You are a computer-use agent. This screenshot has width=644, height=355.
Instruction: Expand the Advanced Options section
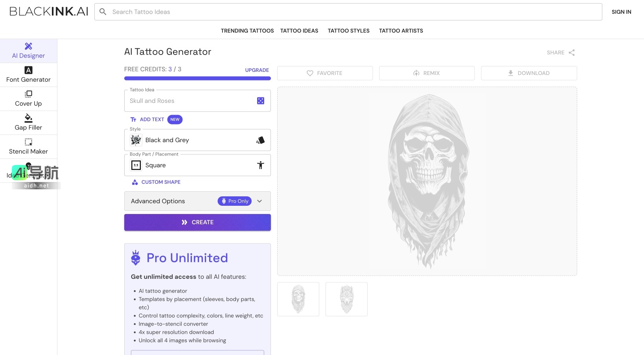[x=197, y=201]
